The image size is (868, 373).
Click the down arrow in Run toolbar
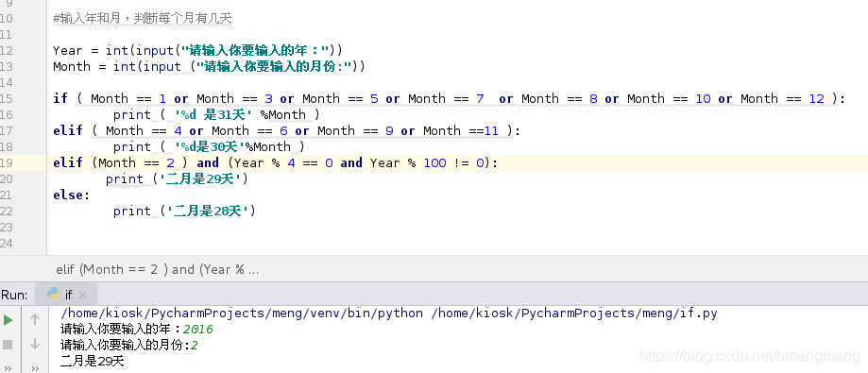34,344
